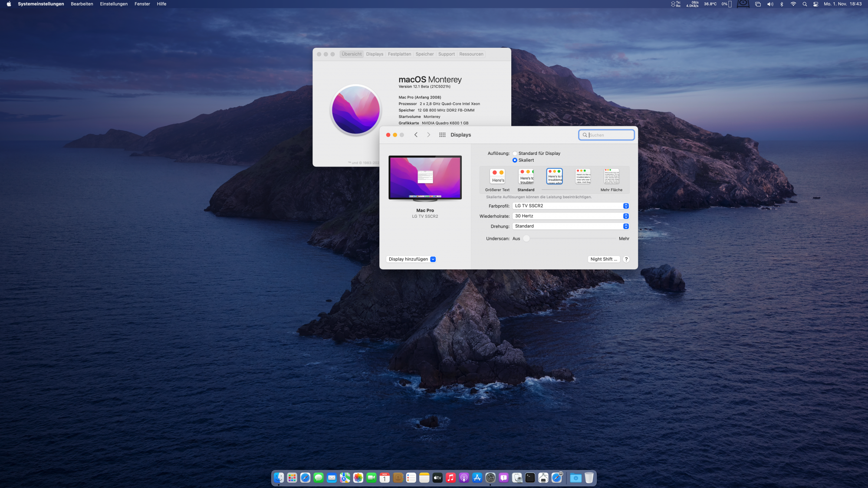Open the Trash in the dock
The image size is (868, 488).
pyautogui.click(x=589, y=478)
